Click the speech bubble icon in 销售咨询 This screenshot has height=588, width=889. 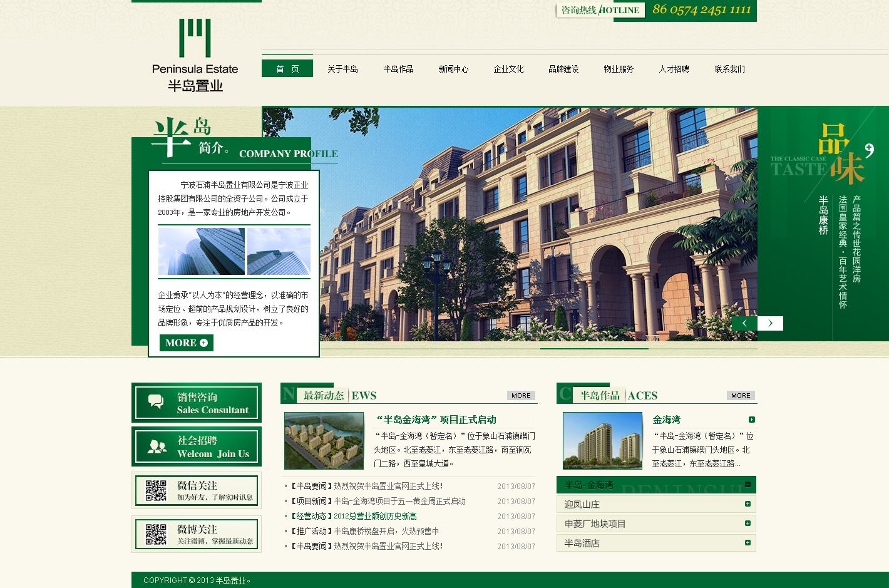[156, 402]
